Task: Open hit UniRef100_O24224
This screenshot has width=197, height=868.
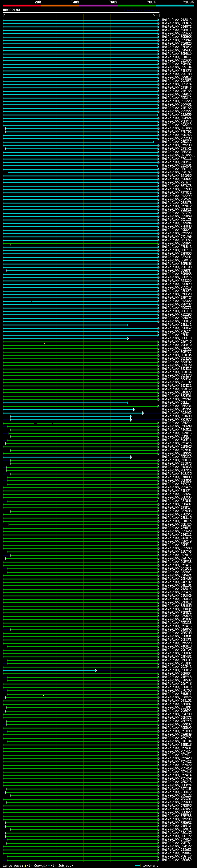Action: pyautogui.click(x=177, y=423)
